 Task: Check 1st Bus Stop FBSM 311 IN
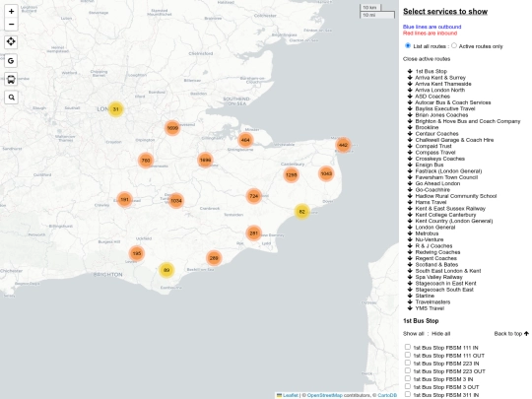(x=408, y=394)
